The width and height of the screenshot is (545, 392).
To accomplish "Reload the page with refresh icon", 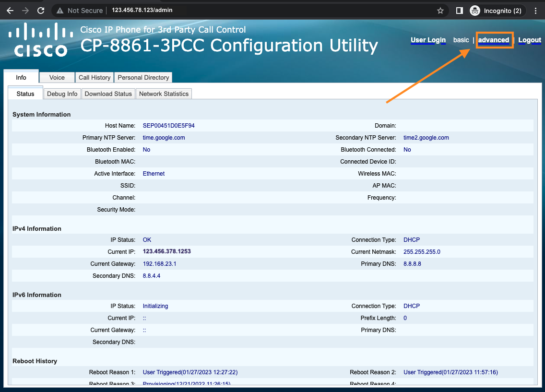I will [41, 11].
